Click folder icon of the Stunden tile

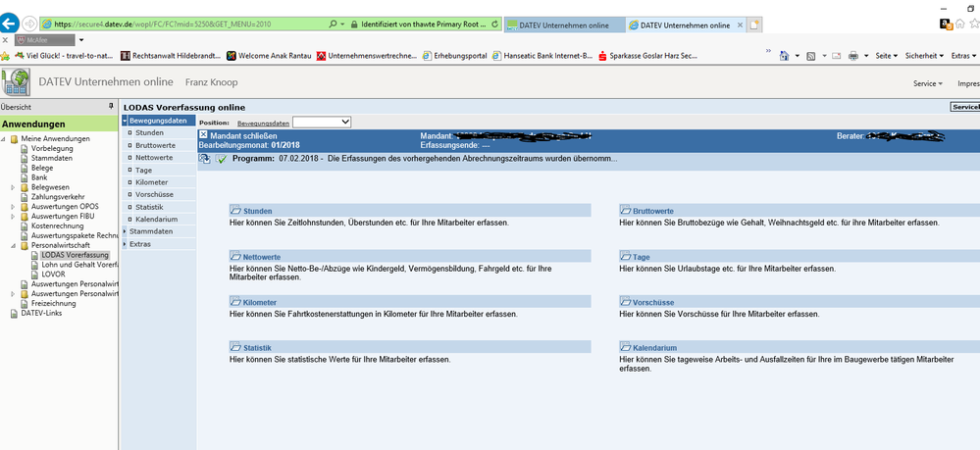point(235,211)
